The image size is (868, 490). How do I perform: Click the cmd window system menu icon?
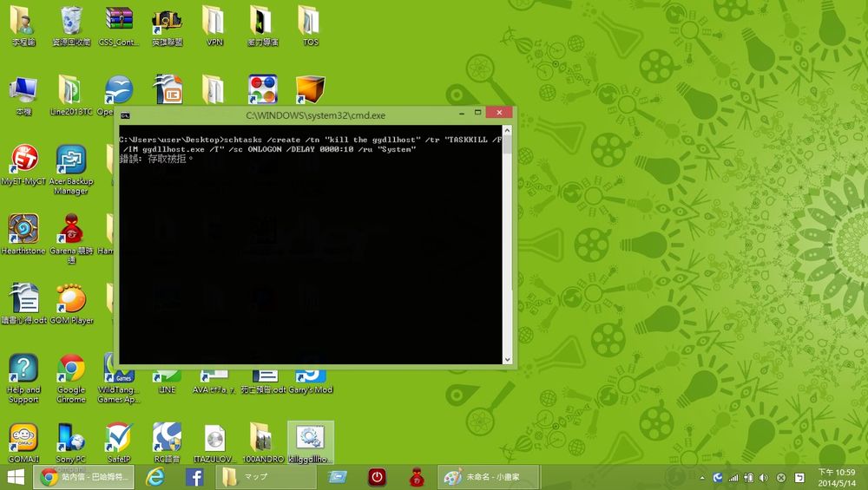(x=125, y=115)
